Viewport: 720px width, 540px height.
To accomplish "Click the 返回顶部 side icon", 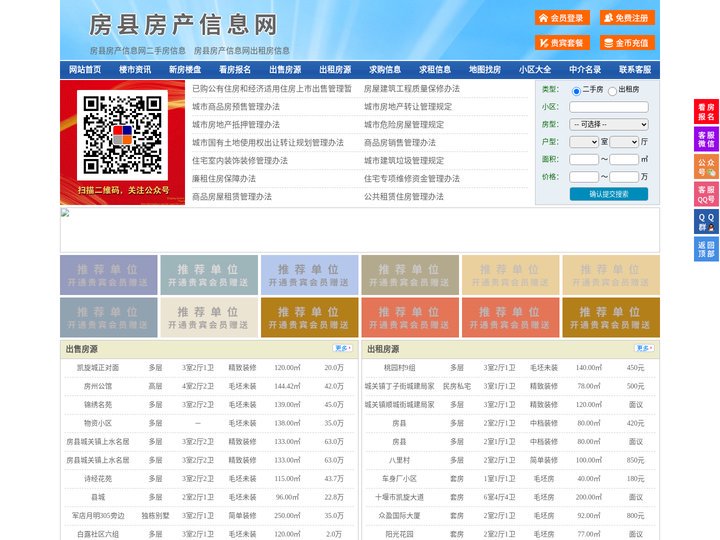I will point(706,249).
